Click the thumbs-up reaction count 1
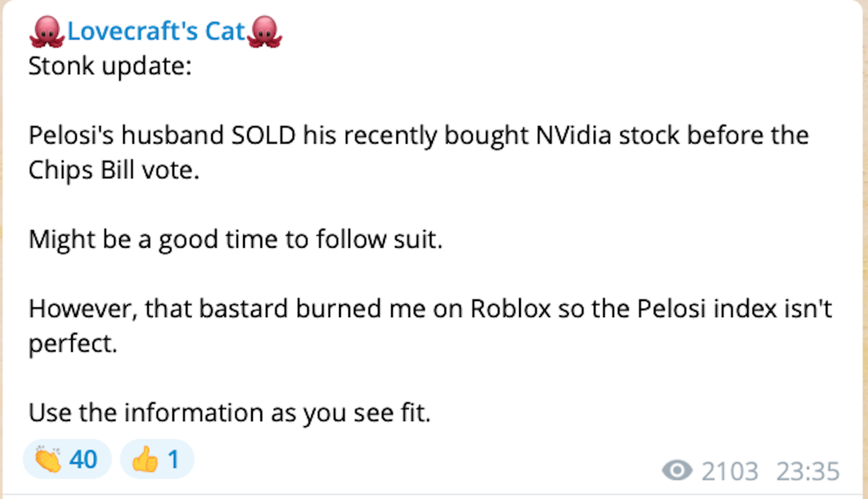This screenshot has height=499, width=868. 173,460
